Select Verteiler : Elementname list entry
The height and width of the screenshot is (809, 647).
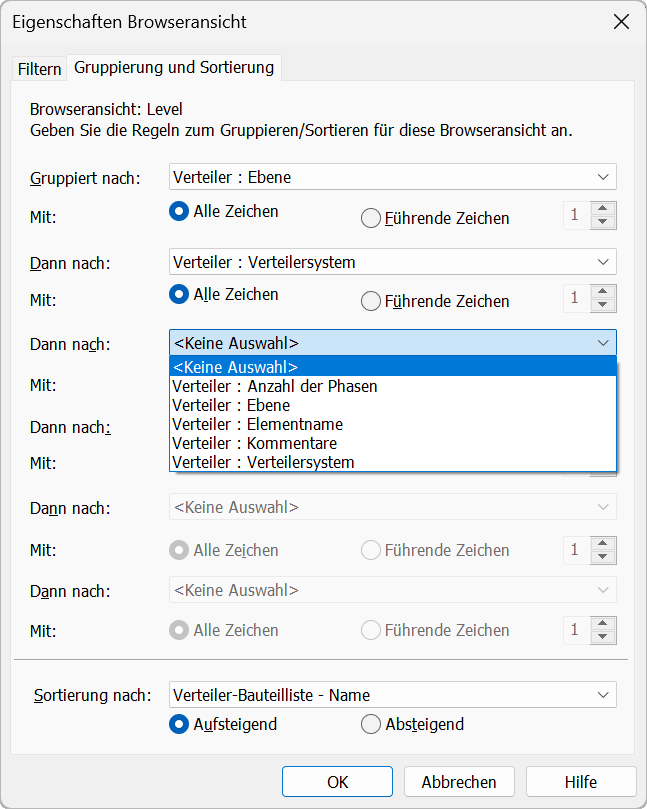tap(258, 424)
